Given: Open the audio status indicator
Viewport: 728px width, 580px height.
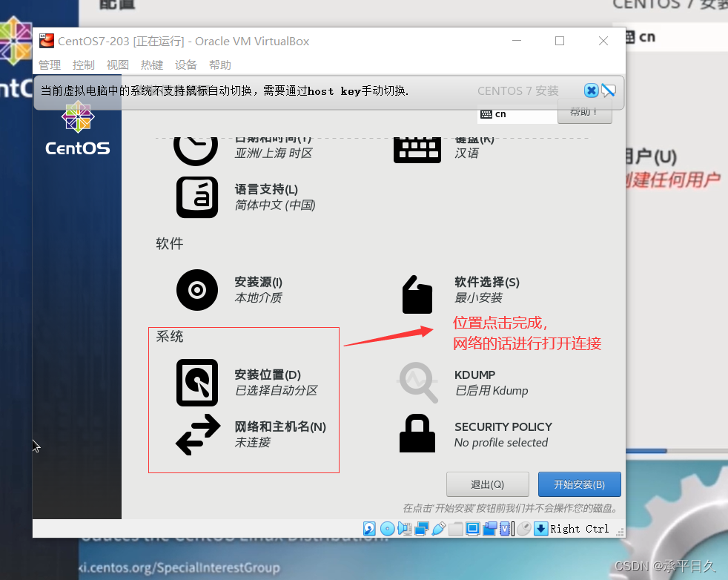Looking at the screenshot, I should click(x=404, y=529).
